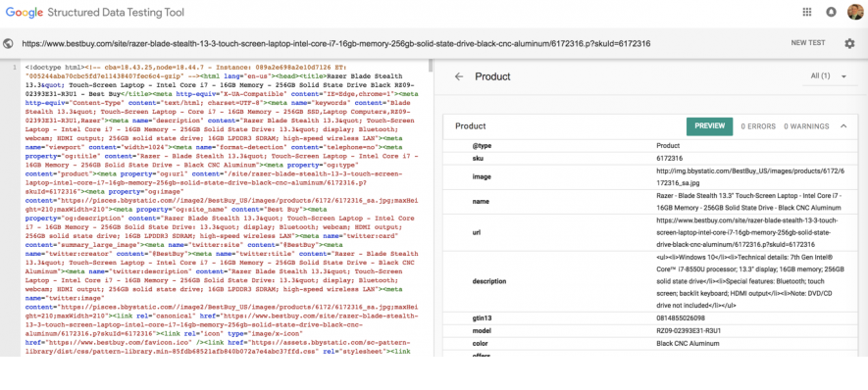Open the All (1) filter dropdown
This screenshot has width=868, height=390.
click(x=829, y=76)
